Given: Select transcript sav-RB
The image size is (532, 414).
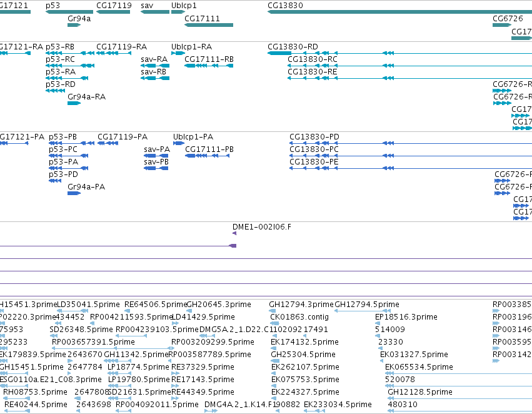Looking at the screenshot, I should coord(154,71).
